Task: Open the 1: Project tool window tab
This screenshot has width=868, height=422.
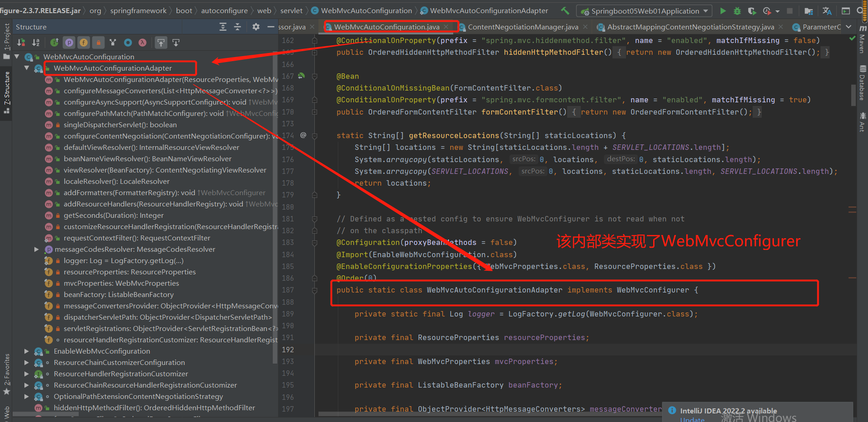Action: 6,42
